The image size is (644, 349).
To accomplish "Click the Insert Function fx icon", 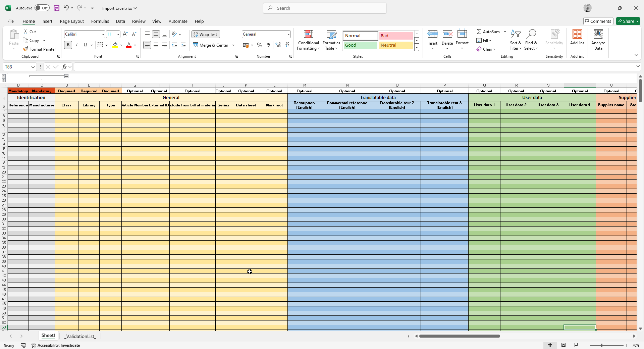I will point(64,67).
